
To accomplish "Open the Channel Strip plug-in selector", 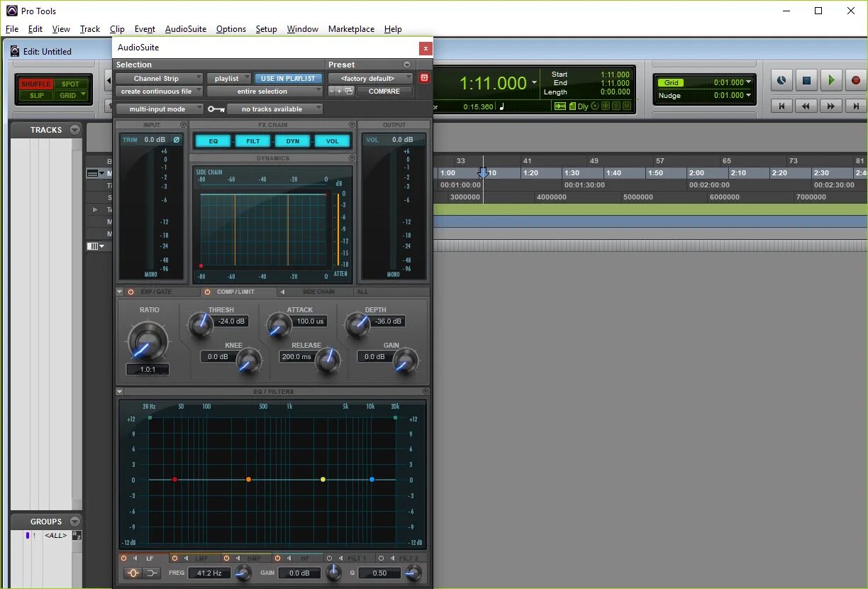I will [159, 78].
